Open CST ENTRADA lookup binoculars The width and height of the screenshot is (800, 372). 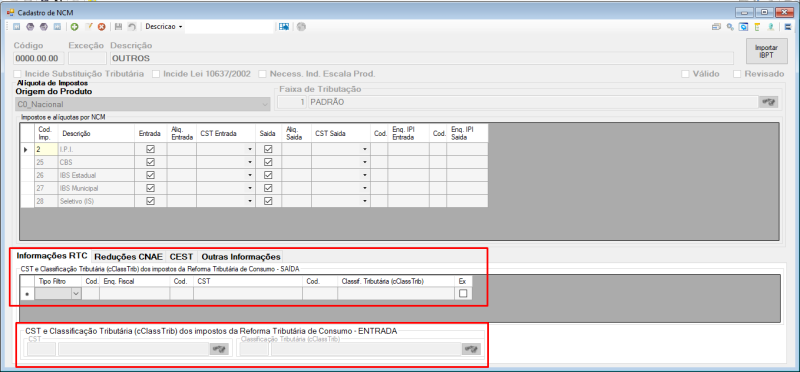pos(219,349)
